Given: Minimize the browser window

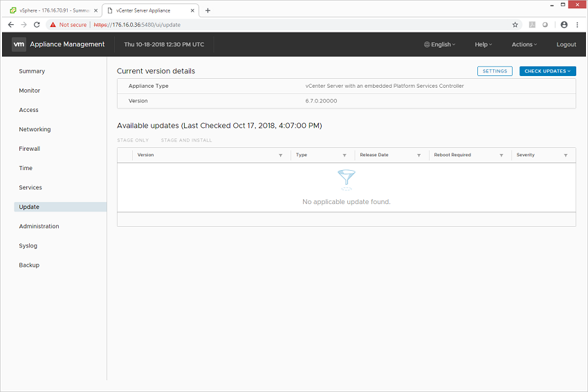Looking at the screenshot, I should pyautogui.click(x=551, y=5).
